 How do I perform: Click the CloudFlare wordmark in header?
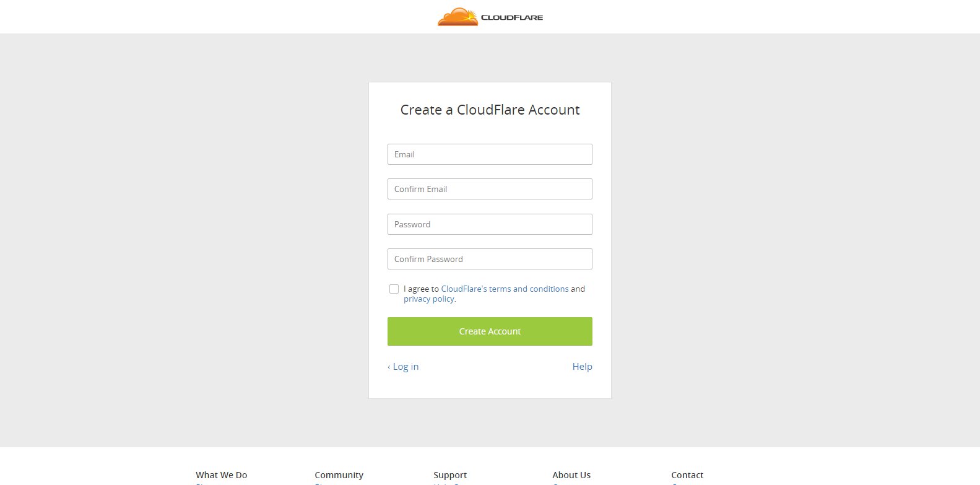click(x=512, y=17)
